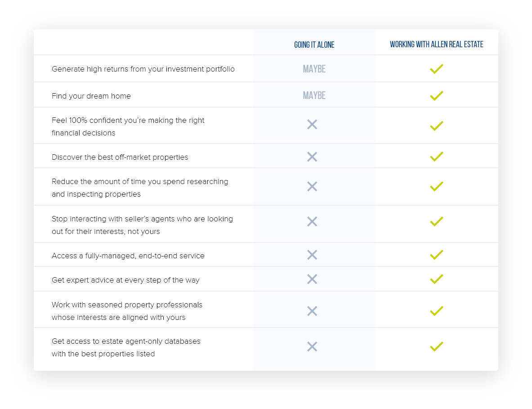Click the text 'Discover the best off-market properties'
Screen dimensions: 532x409
120,157
